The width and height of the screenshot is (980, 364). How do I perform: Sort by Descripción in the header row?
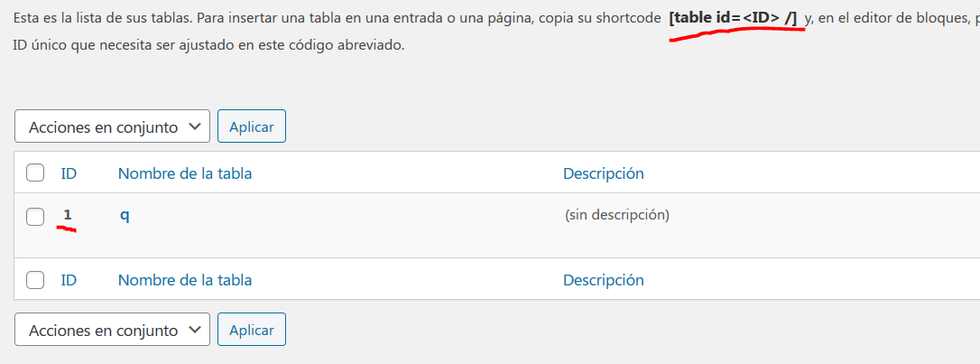(x=603, y=173)
